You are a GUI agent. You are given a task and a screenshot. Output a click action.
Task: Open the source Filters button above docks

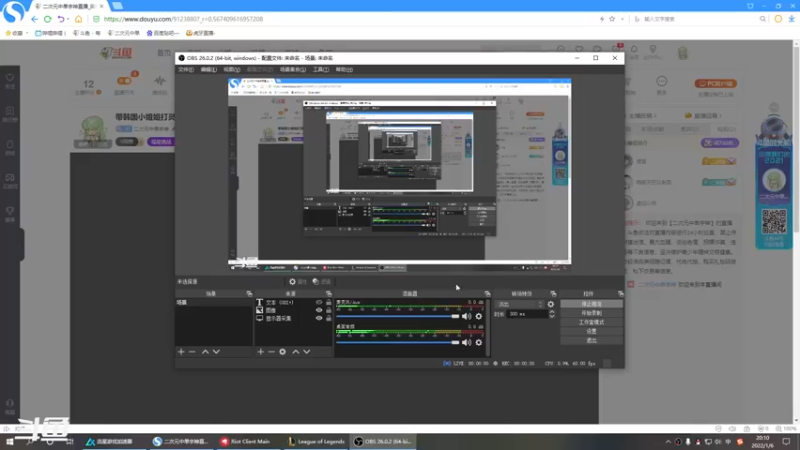(321, 282)
